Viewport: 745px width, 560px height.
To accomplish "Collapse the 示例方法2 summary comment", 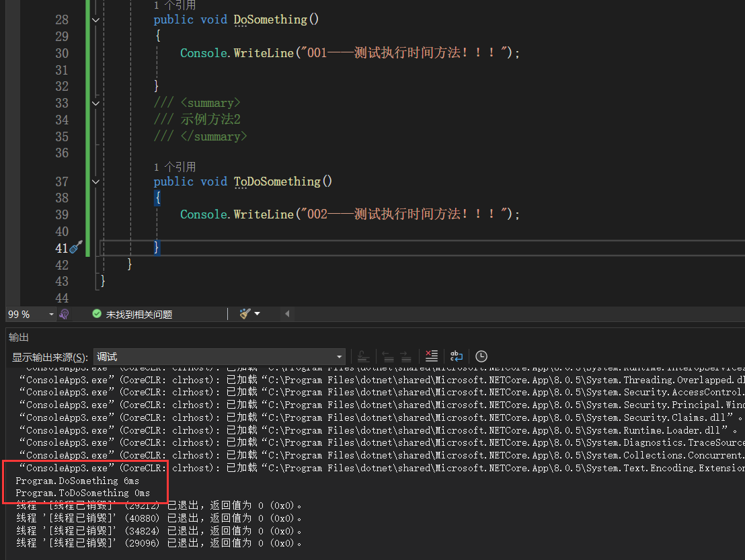I will point(95,104).
